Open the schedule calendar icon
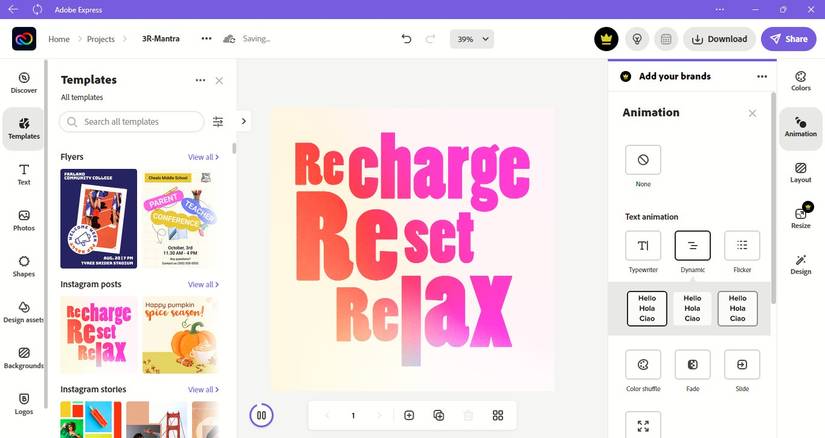 click(x=666, y=39)
